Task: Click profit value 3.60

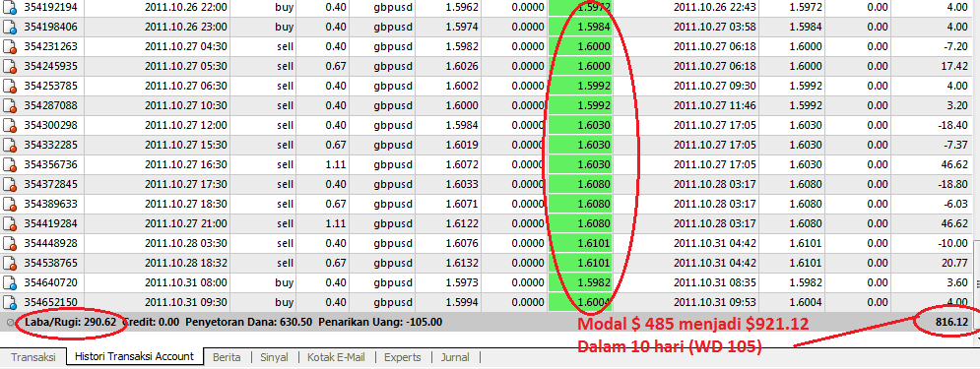Action: click(x=958, y=282)
